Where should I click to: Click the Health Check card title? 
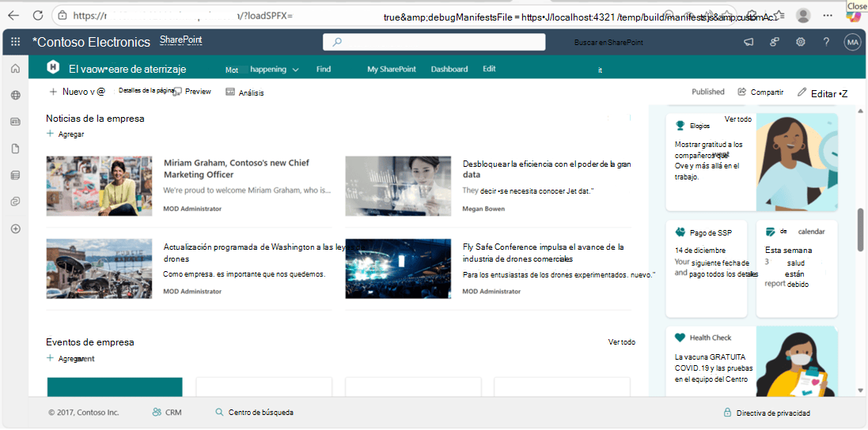pos(711,338)
